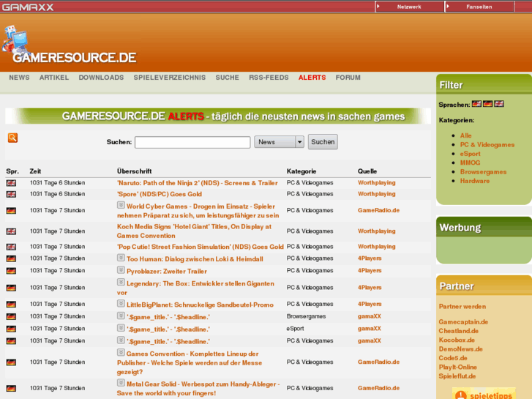Open the Partner werden link
Screen dimensions: 532x399
[x=462, y=306]
